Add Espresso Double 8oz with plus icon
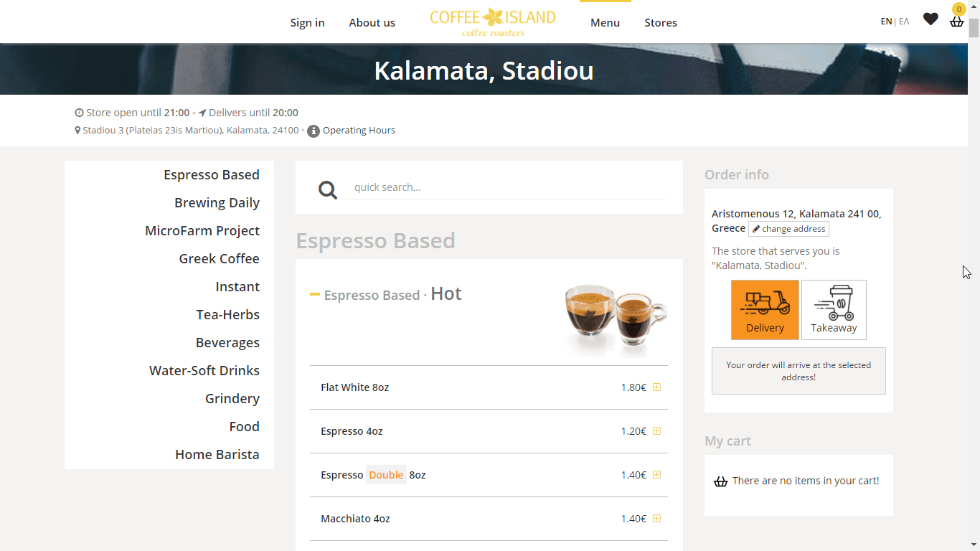This screenshot has width=980, height=551. 656,475
